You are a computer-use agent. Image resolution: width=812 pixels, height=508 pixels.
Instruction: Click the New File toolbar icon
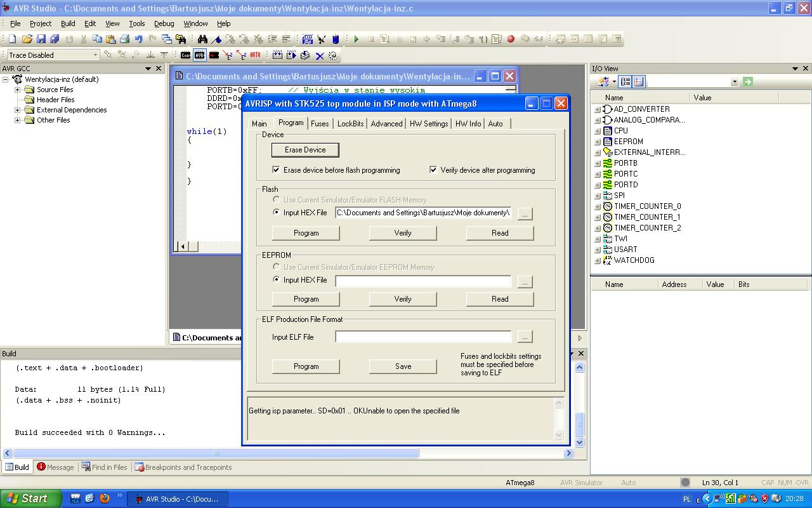pyautogui.click(x=12, y=39)
